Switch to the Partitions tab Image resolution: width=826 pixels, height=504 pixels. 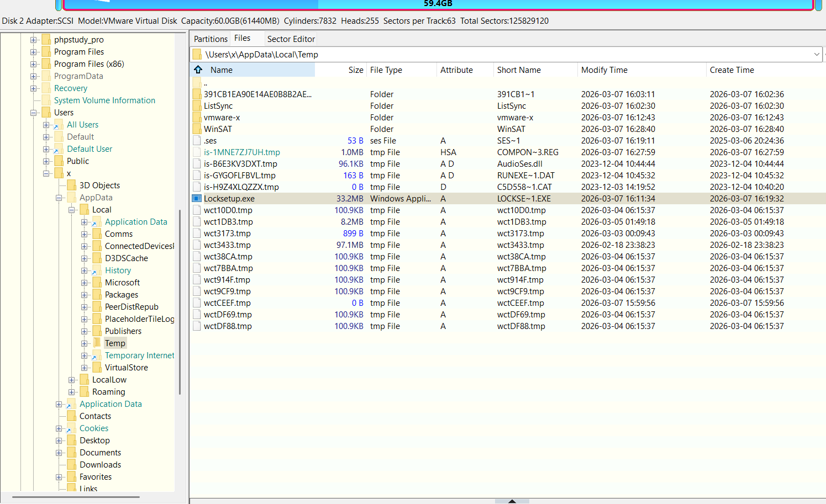(211, 39)
